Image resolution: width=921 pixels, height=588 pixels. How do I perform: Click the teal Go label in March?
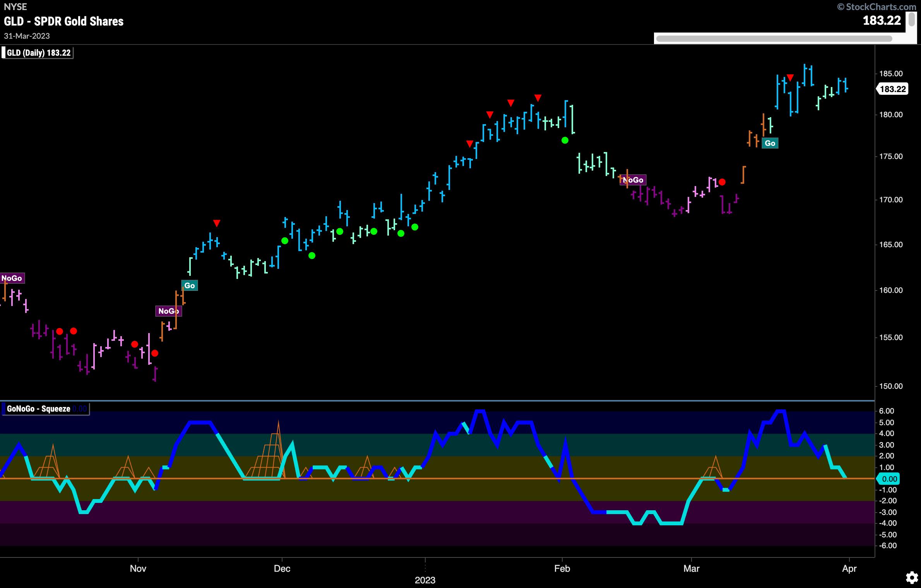point(770,143)
